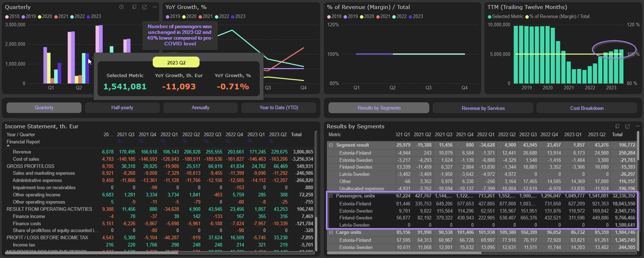This screenshot has height=258, width=644.
Task: Click the copy icon on Results by Segments
Action: [x=617, y=126]
